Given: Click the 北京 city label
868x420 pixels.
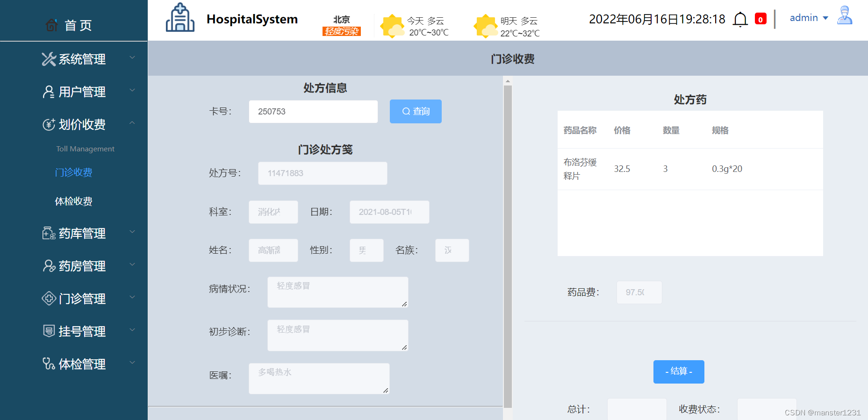Looking at the screenshot, I should [x=342, y=20].
